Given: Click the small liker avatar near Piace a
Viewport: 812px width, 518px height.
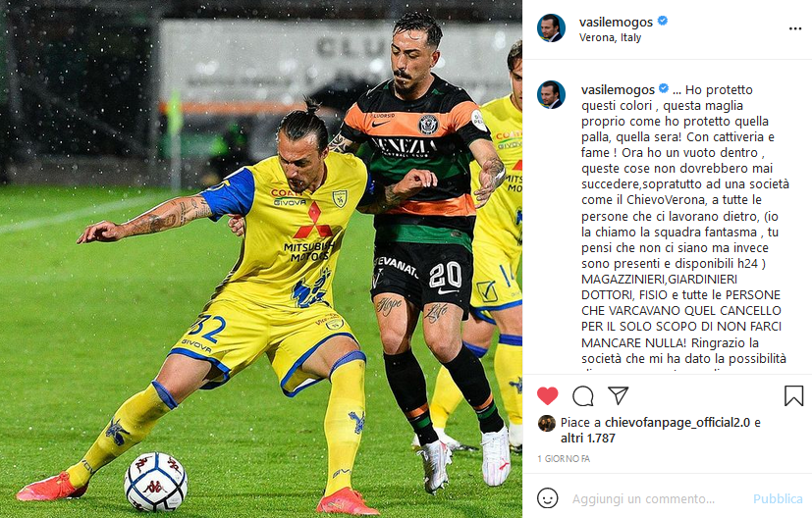Looking at the screenshot, I should pyautogui.click(x=546, y=423).
